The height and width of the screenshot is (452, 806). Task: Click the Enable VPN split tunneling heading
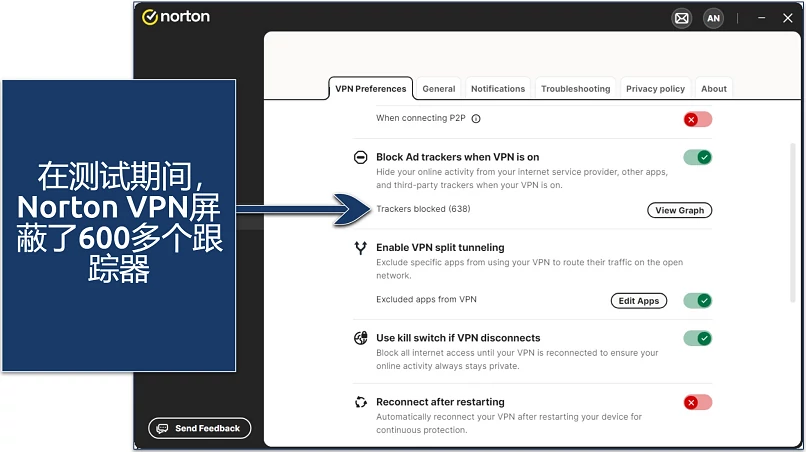[440, 247]
